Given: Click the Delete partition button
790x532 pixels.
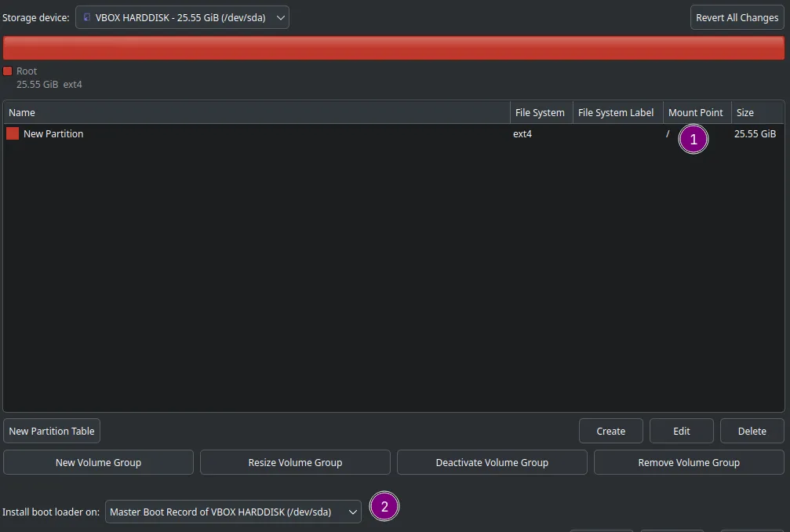Looking at the screenshot, I should pos(752,432).
